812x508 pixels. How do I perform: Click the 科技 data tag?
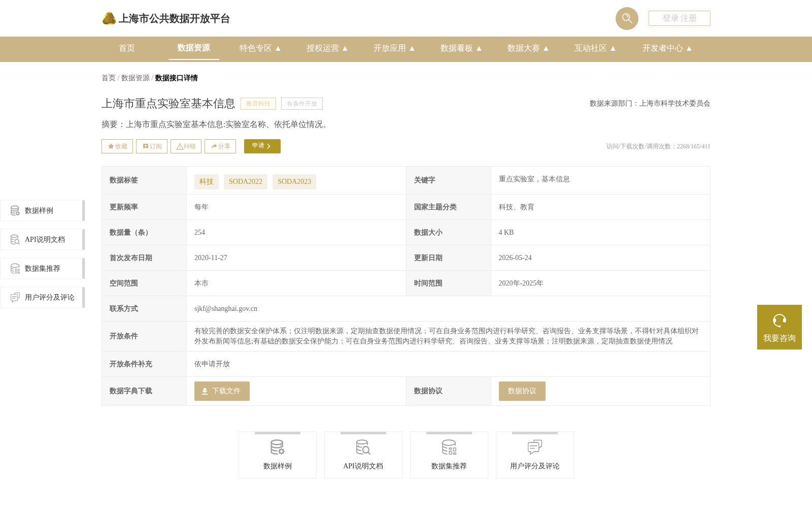(207, 182)
